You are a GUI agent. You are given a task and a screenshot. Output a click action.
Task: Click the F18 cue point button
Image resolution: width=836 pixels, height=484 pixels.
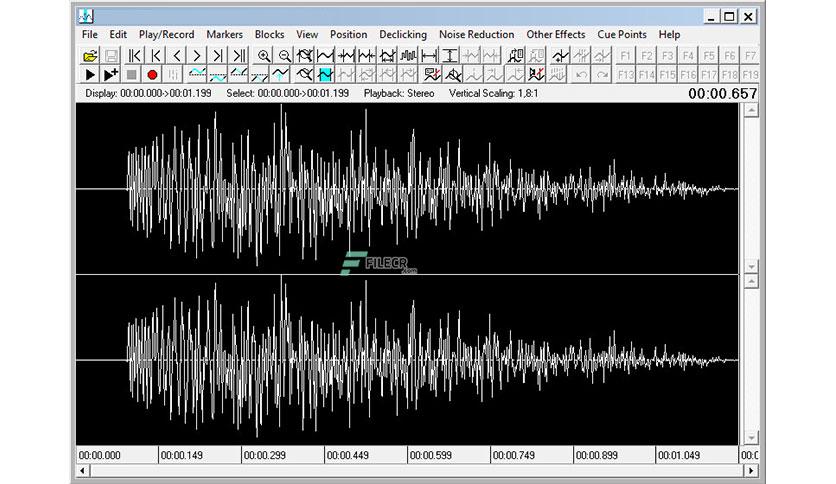pos(729,75)
